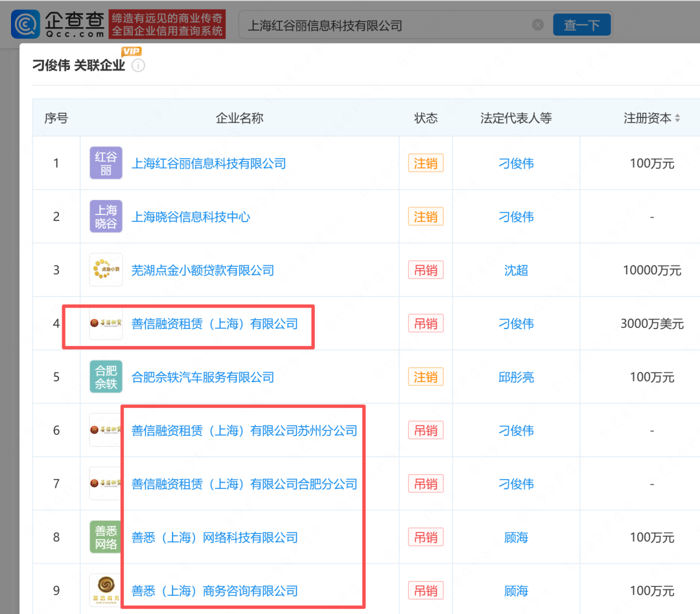Open legal representative 邱彤亮 profile link
700x614 pixels.
[516, 377]
